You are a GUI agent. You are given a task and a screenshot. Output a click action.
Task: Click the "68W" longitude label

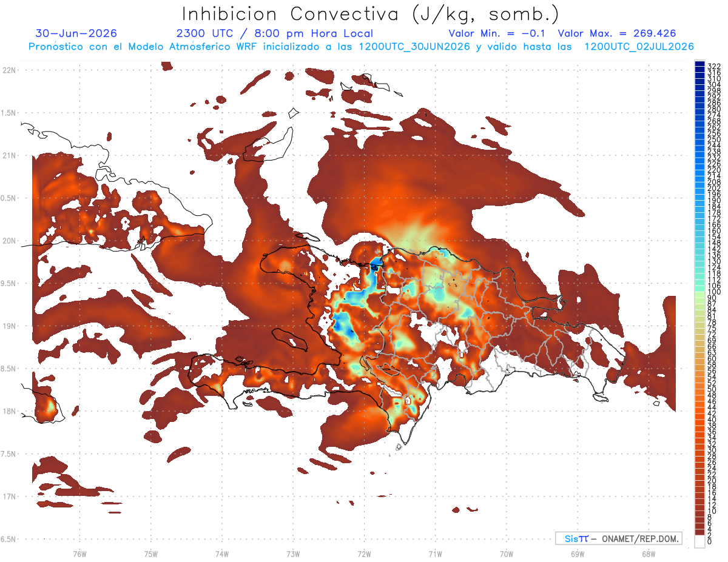click(649, 554)
